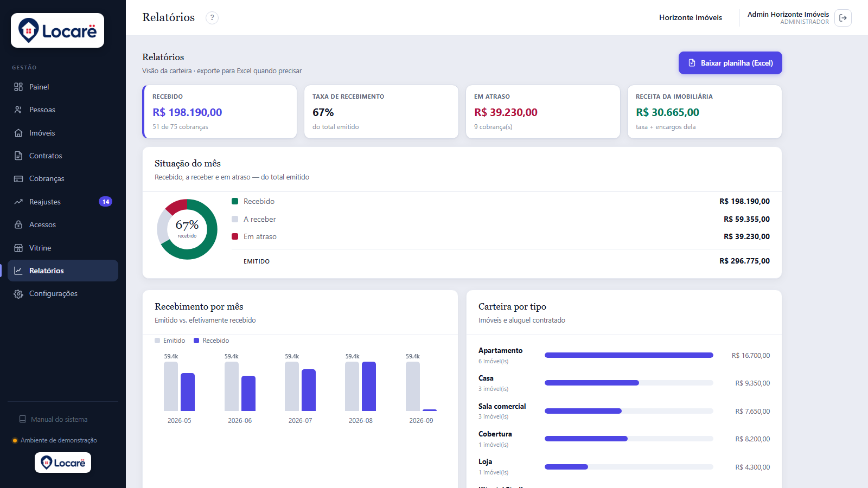868x488 pixels.
Task: Click the Apartamento progress bar
Action: [629, 355]
